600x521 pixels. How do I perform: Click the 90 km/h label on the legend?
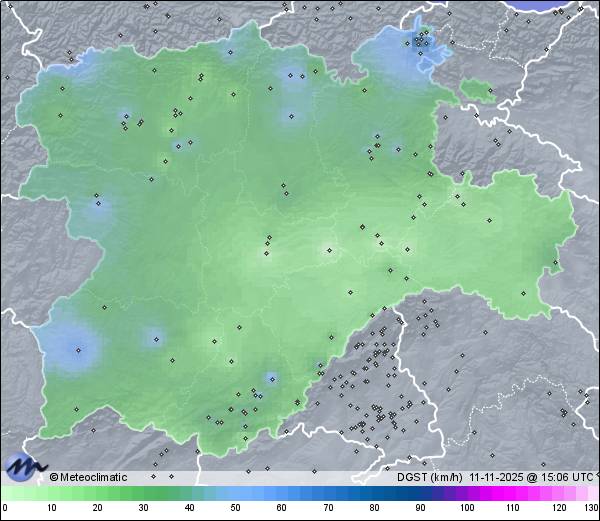point(420,508)
